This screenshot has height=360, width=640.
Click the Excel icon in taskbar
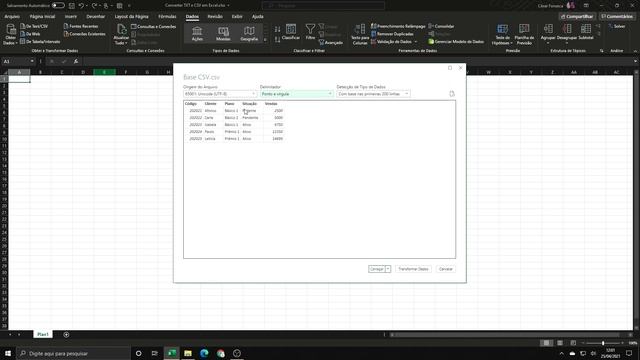[172, 353]
